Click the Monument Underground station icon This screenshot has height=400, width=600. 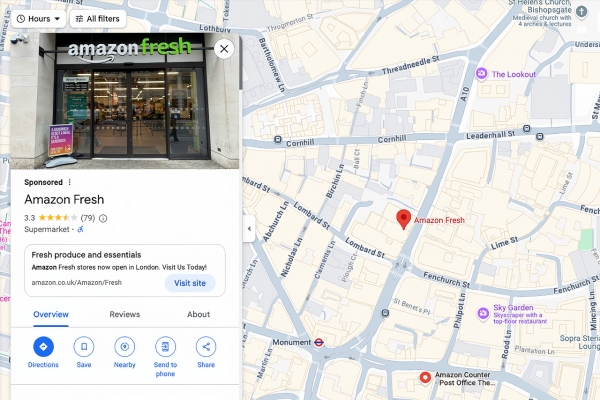click(x=318, y=342)
